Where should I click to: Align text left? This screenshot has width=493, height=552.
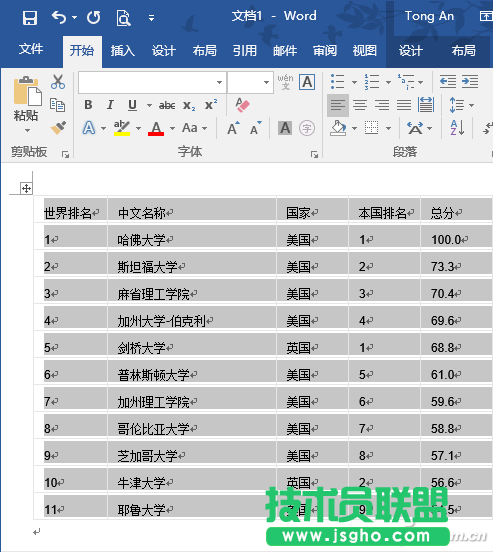(x=338, y=105)
